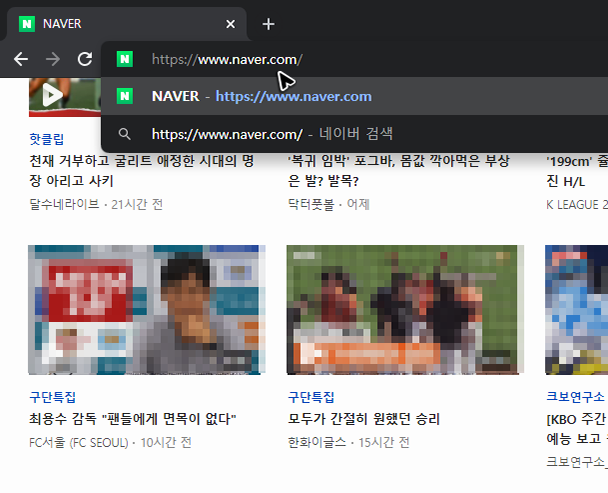Click 구단특집 label above 모두가 간절히 article
The width and height of the screenshot is (608, 493).
311,397
